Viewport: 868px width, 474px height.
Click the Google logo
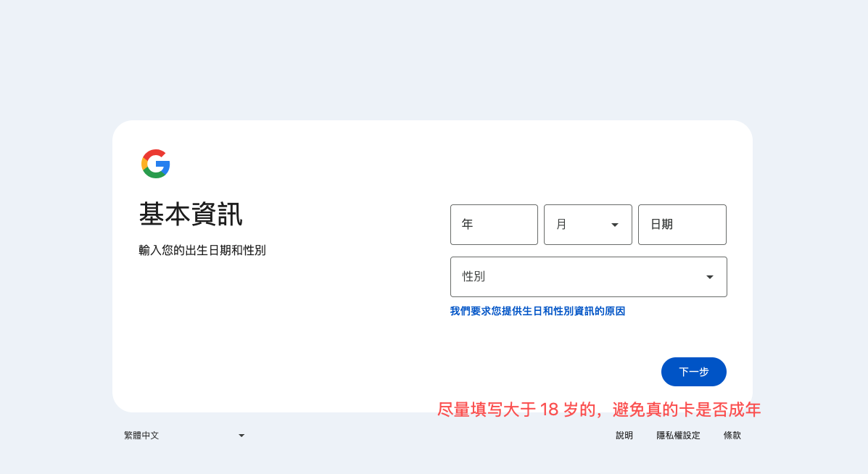pos(155,164)
